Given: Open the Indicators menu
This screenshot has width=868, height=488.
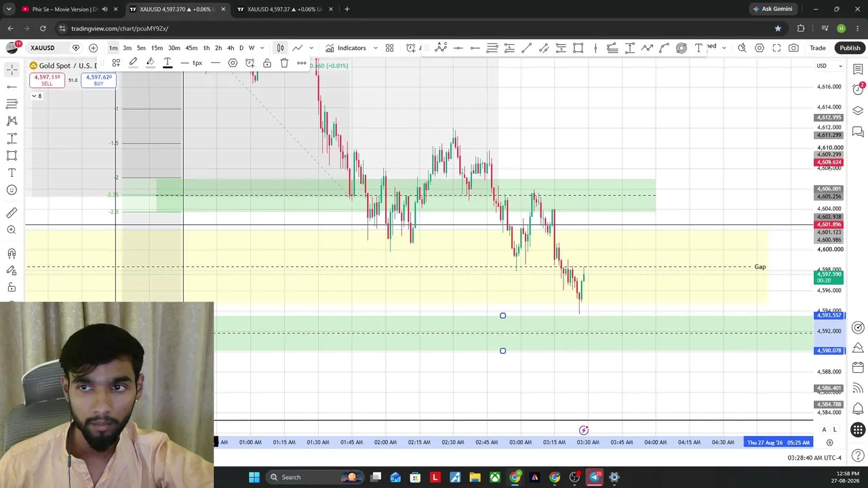Looking at the screenshot, I should [346, 48].
